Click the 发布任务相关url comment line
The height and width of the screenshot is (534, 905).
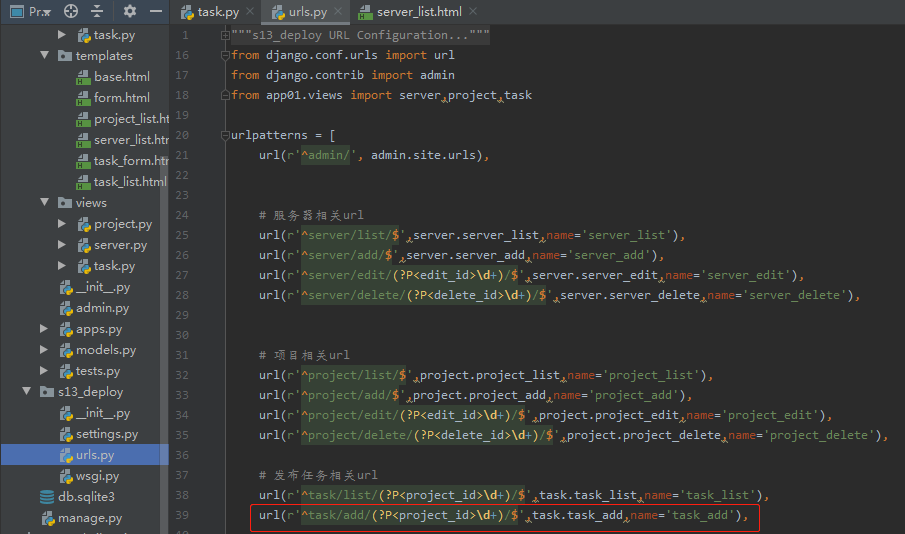click(x=318, y=475)
